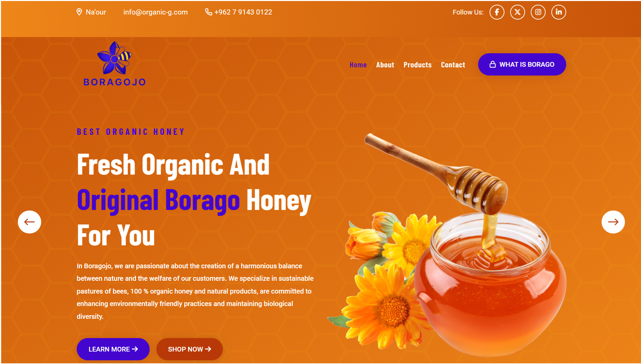Advance to next slide with right arrow
The width and height of the screenshot is (641, 364).
tap(613, 222)
